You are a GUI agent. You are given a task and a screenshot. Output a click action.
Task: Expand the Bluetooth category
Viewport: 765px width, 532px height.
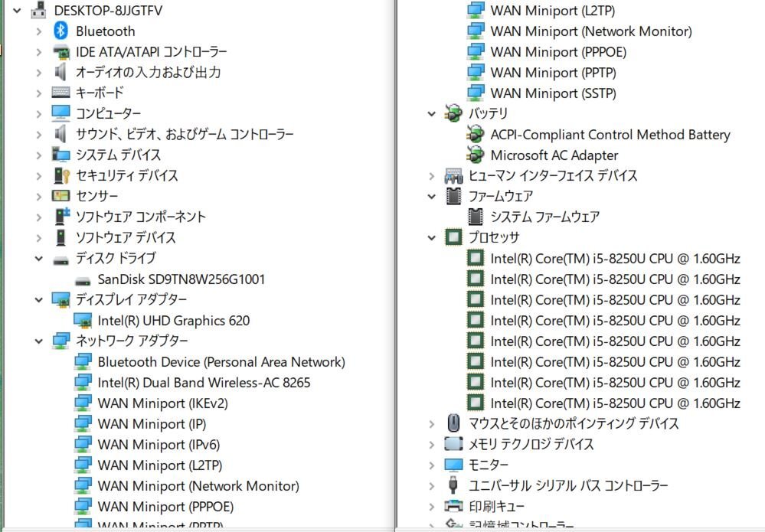tap(39, 31)
